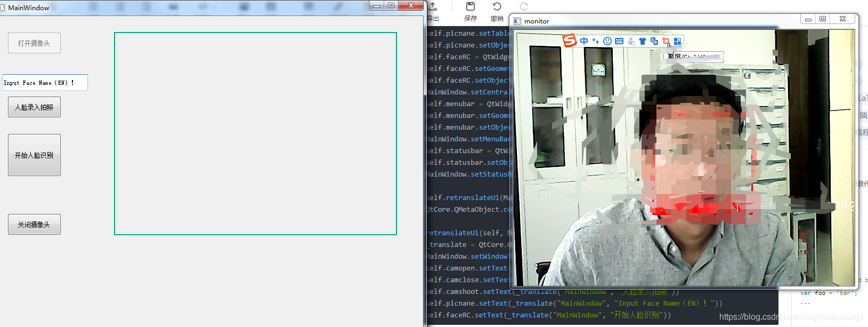Click the 导出 export icon in the editor toolbar

point(433,6)
